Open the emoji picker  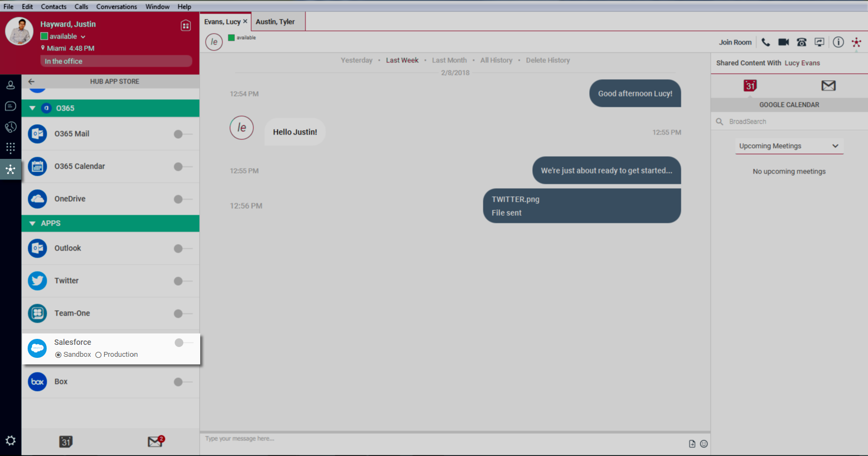(x=704, y=444)
